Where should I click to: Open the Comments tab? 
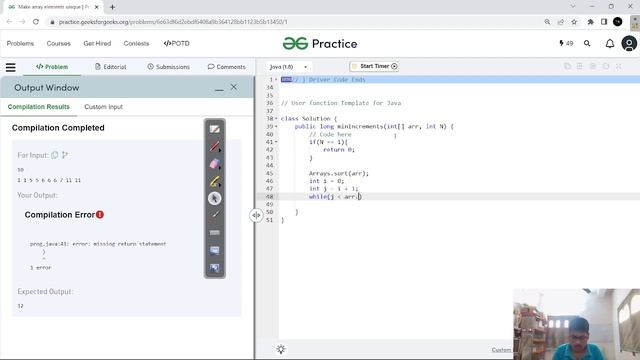(x=227, y=67)
